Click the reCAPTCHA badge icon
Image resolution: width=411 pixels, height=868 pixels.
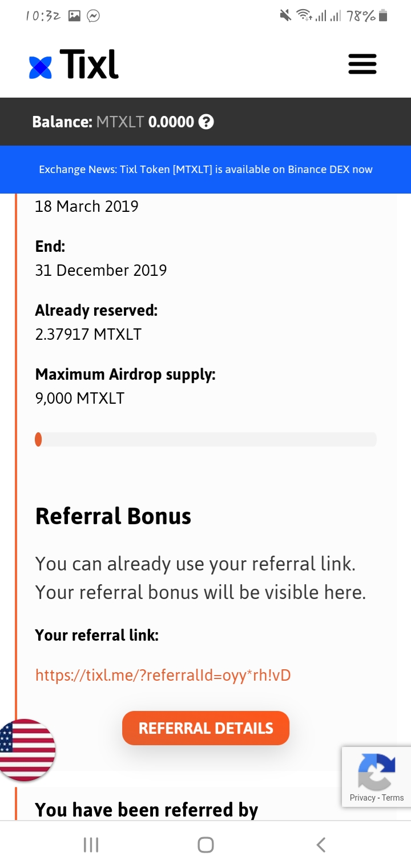(x=376, y=771)
